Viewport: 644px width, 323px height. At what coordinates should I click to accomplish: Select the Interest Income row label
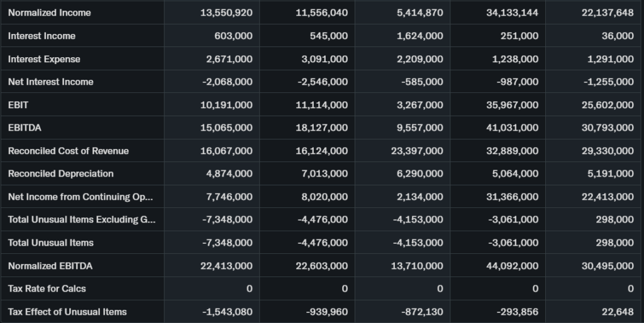pos(42,36)
